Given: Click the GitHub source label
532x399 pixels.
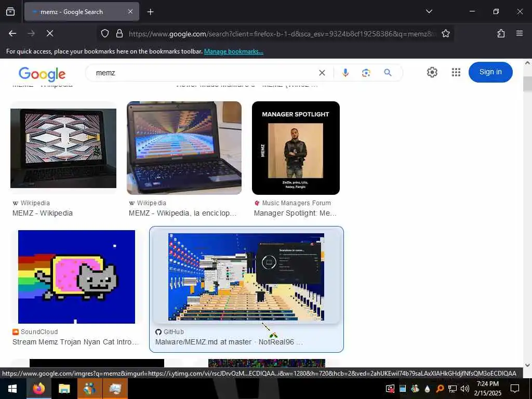Looking at the screenshot, I should [x=170, y=332].
